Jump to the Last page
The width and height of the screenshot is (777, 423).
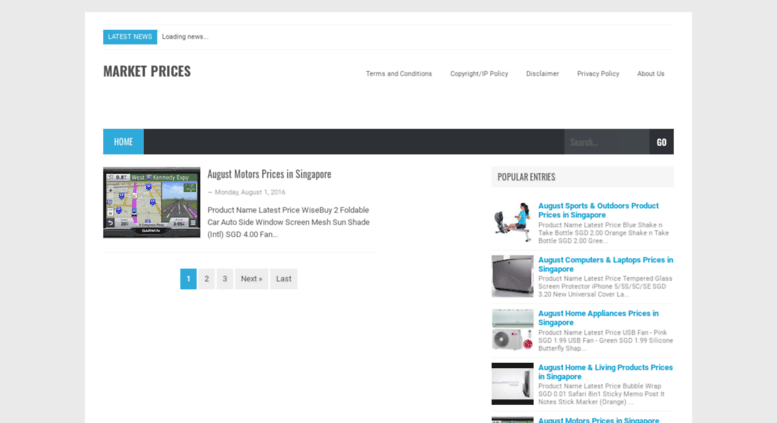click(283, 279)
